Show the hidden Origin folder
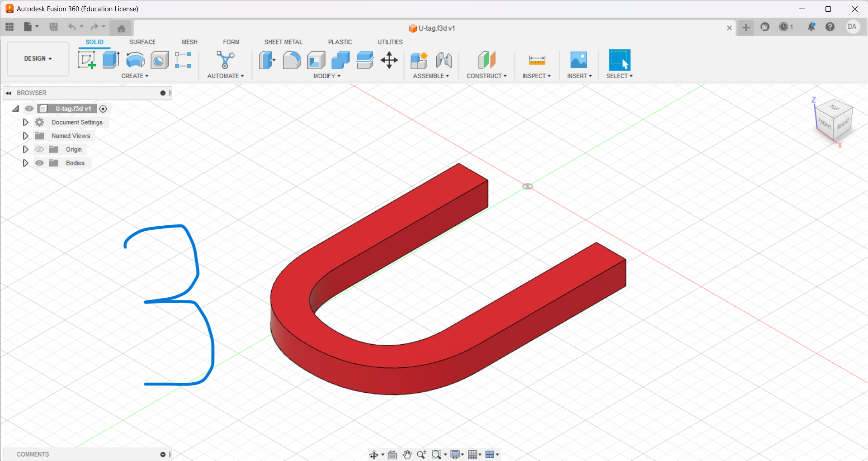The height and width of the screenshot is (461, 868). click(40, 149)
